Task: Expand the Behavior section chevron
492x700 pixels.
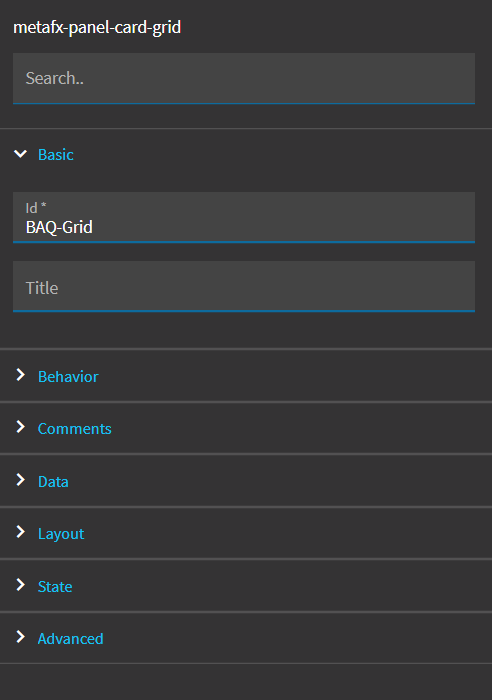Action: click(x=21, y=375)
